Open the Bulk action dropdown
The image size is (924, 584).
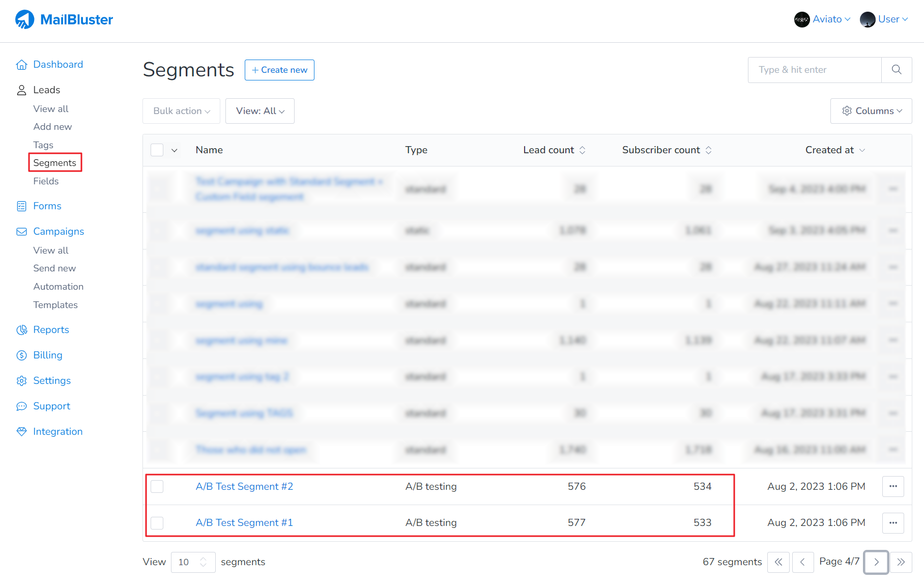click(x=182, y=111)
